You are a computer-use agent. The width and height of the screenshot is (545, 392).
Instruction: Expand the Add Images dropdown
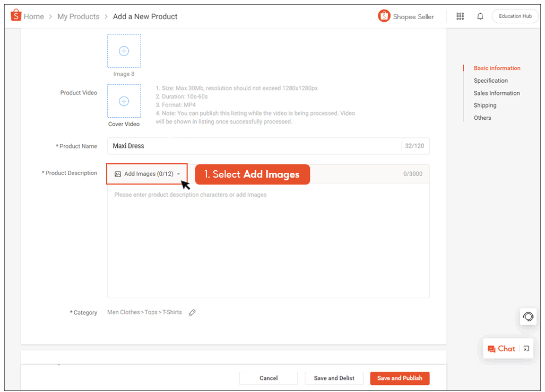(x=179, y=173)
